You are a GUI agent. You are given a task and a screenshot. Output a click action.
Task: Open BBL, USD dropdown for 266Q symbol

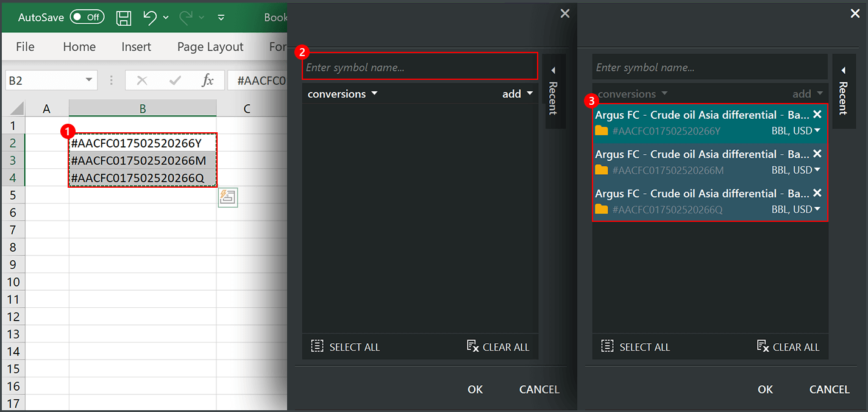tap(796, 209)
